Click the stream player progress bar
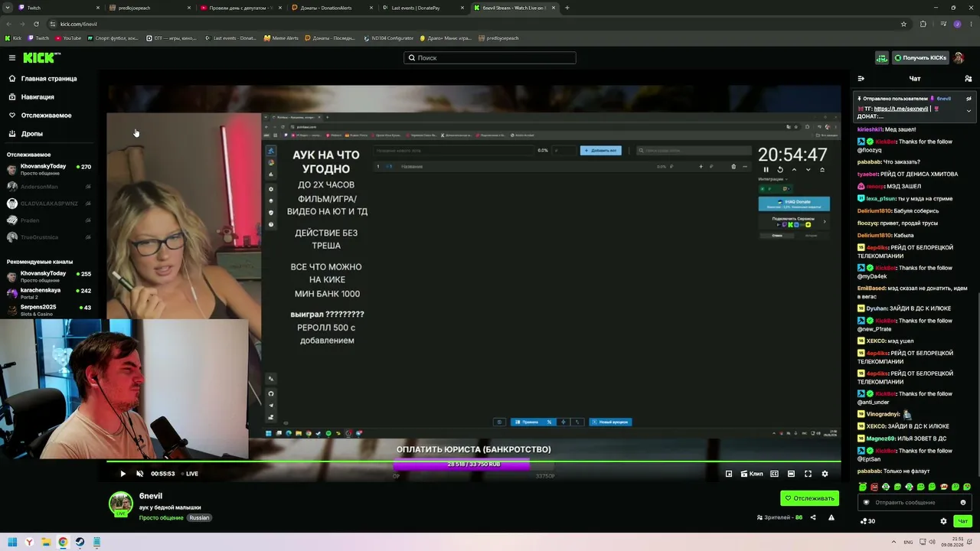This screenshot has height=551, width=980. (474, 461)
